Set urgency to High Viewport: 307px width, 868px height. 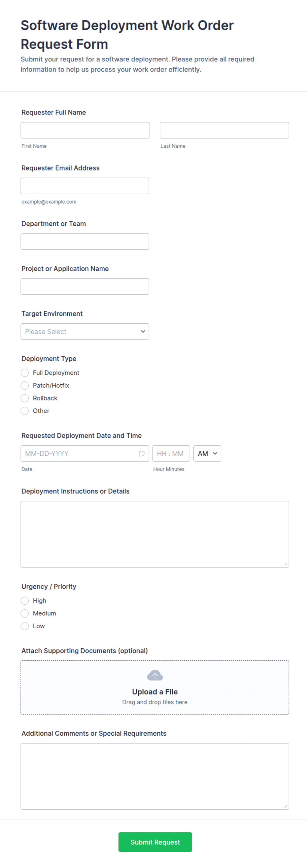(25, 600)
